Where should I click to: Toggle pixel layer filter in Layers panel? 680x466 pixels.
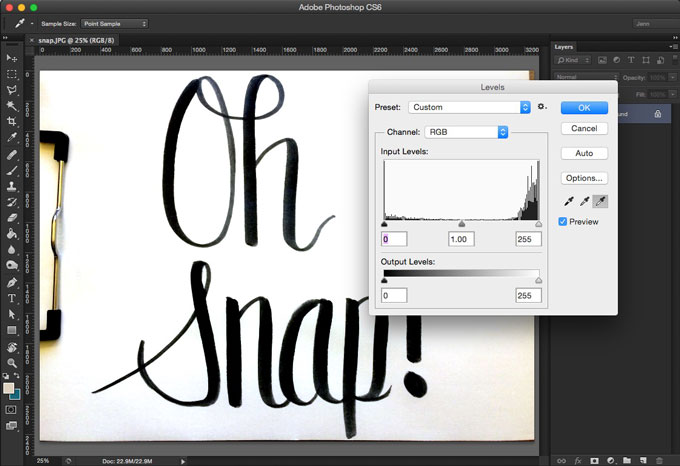click(602, 60)
